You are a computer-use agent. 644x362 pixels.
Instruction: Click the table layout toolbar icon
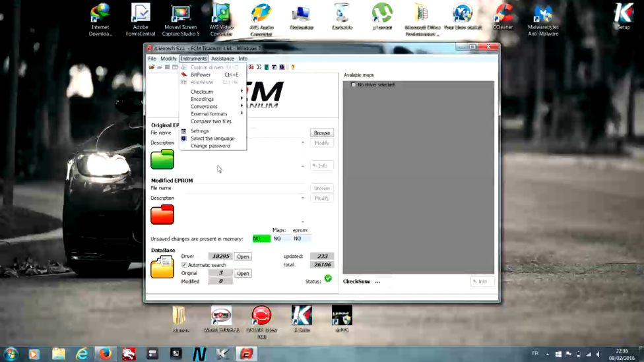[175, 67]
